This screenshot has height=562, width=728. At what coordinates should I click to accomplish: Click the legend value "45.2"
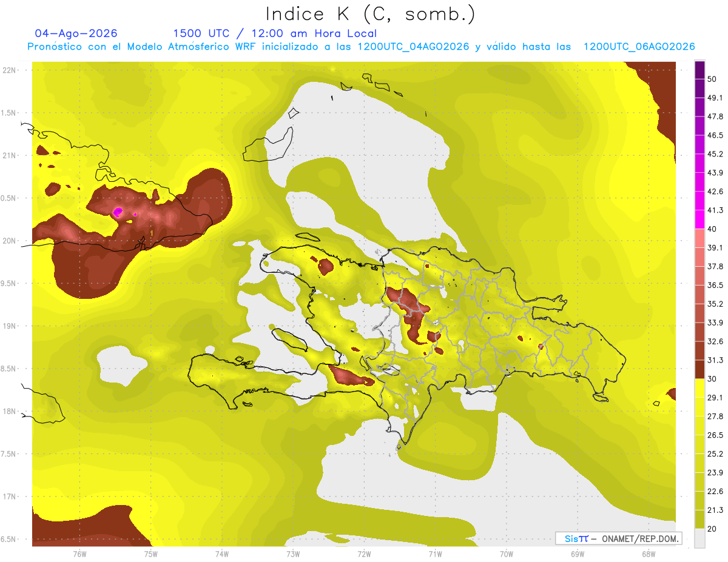715,154
